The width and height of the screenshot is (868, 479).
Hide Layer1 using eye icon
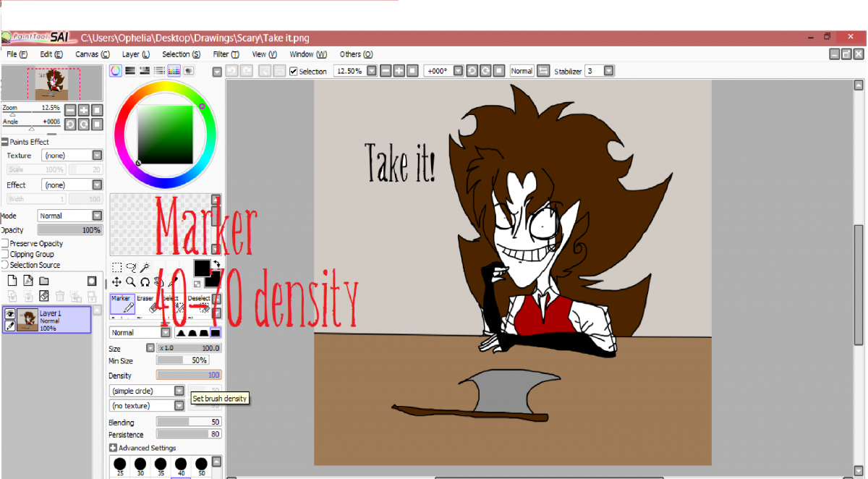pyautogui.click(x=10, y=314)
